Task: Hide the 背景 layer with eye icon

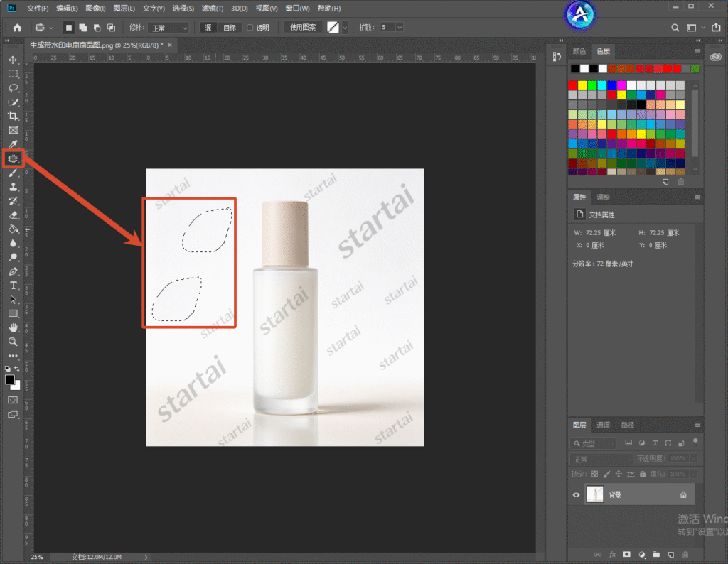Action: 576,495
